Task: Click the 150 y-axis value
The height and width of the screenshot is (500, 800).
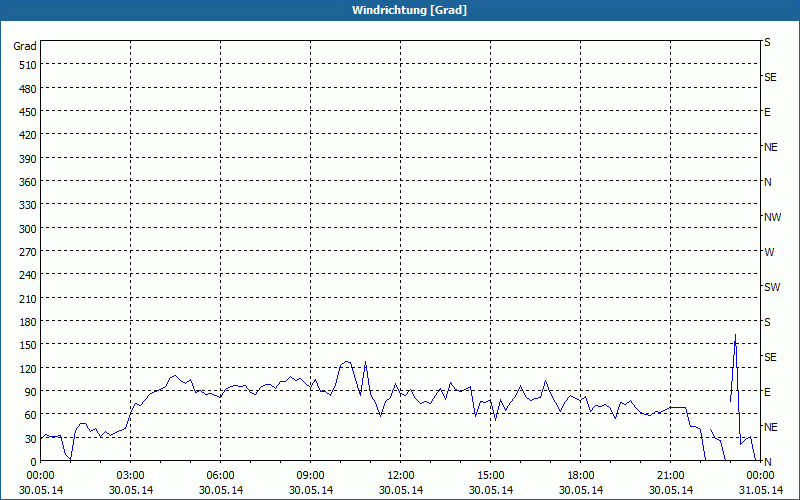Action: [x=28, y=345]
